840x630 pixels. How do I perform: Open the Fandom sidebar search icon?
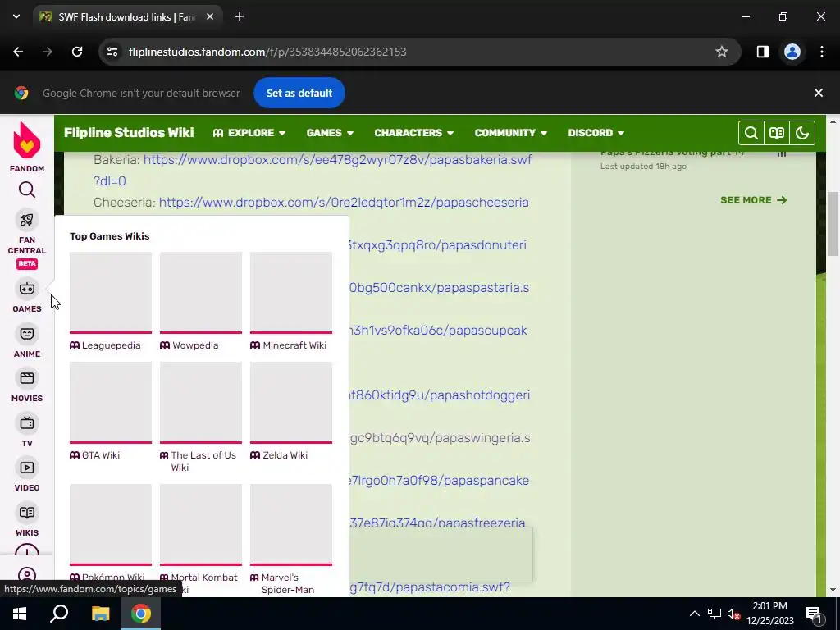[x=27, y=189]
